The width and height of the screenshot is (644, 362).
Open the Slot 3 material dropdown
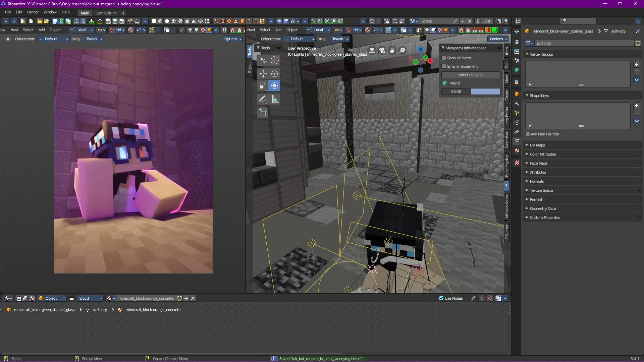click(x=91, y=298)
